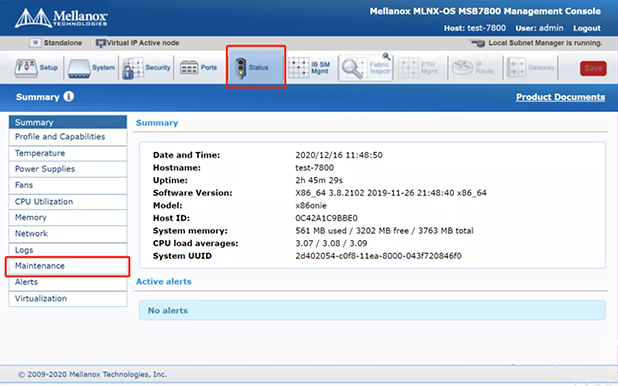The height and width of the screenshot is (386, 618).
Task: Open the Fans page
Action: (68, 185)
